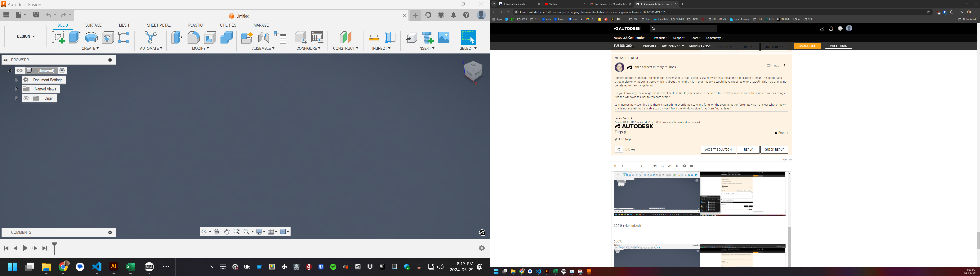Viewport: 980px width, 276px height.
Task: Show the hidden Origin folder
Action: (x=26, y=98)
